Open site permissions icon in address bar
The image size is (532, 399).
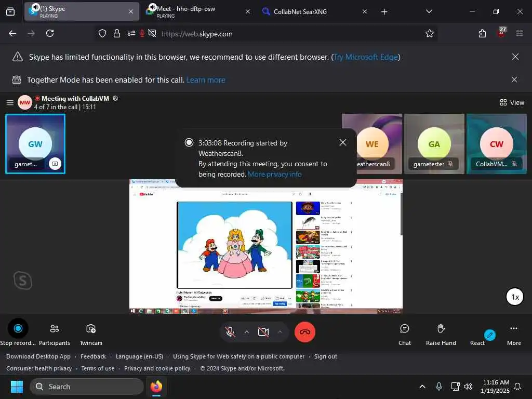tap(131, 33)
